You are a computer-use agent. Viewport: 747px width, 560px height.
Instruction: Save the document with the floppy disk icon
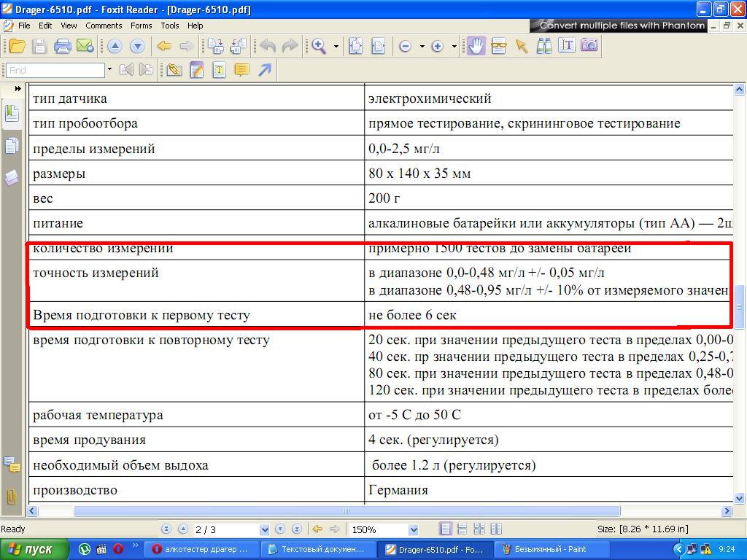[39, 46]
